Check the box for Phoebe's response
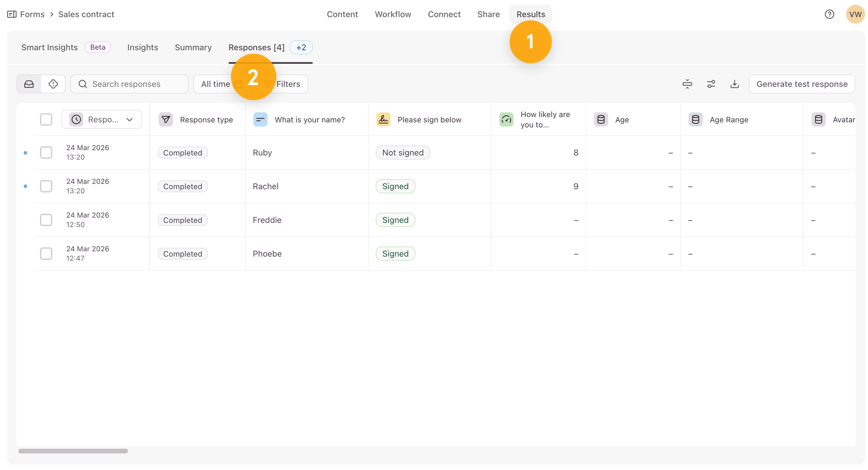Screen dimensions: 868x470 (x=46, y=254)
